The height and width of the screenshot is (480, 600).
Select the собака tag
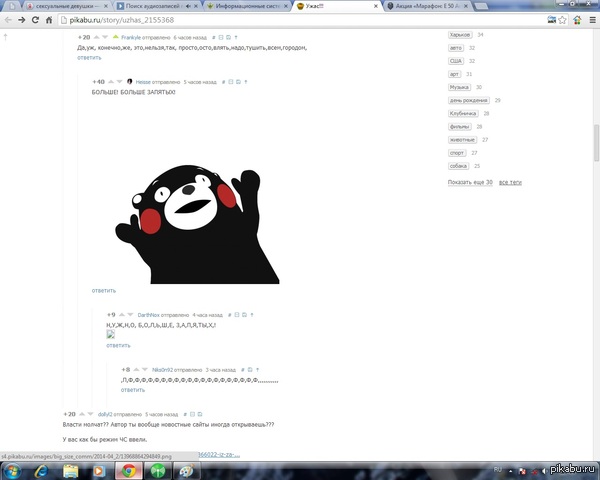tap(458, 166)
